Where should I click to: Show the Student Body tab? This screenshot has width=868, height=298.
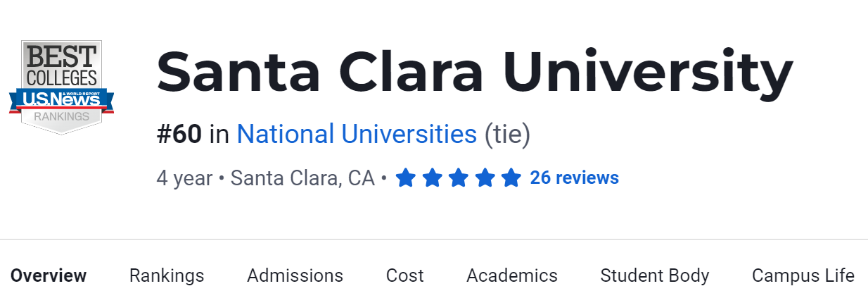point(655,275)
